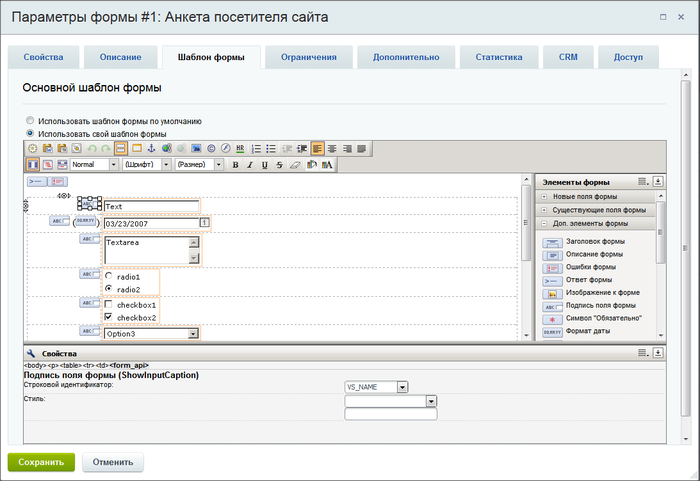Click the Undo arrow in the toolbar
The image size is (700, 481).
point(92,149)
